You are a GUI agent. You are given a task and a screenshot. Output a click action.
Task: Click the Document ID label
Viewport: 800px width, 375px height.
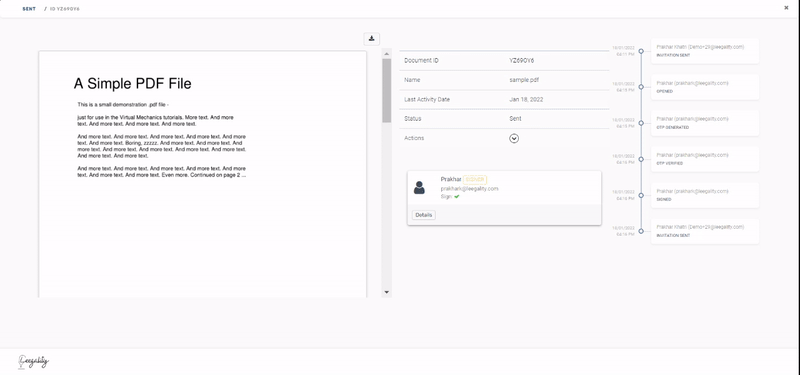[x=421, y=61]
